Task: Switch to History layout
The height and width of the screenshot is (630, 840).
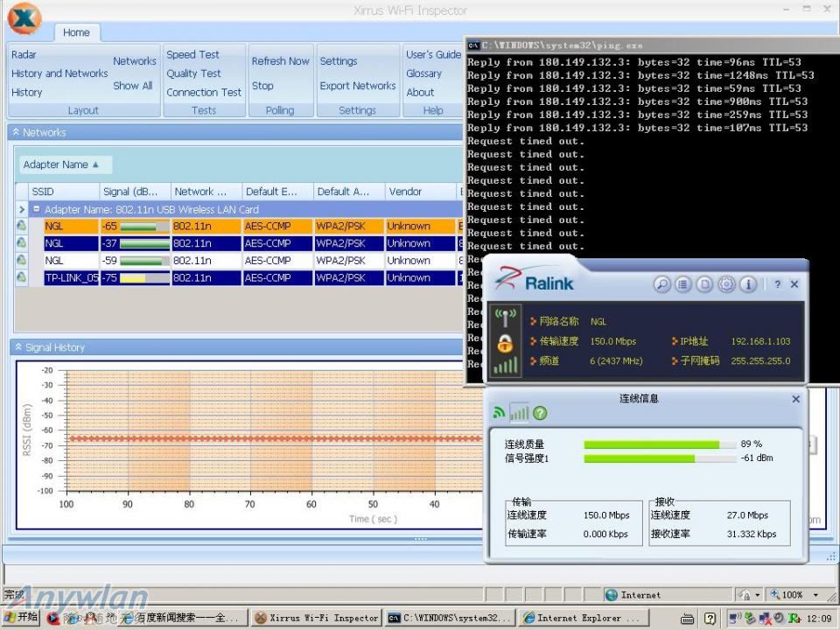Action: coord(27,92)
